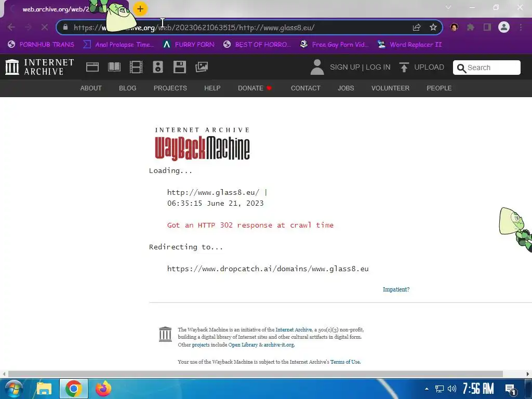Click the search magnifier icon

[461, 68]
